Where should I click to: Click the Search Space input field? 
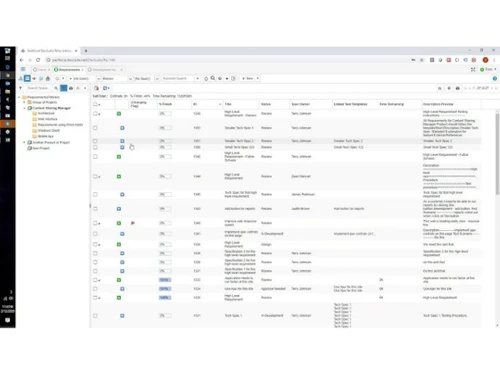click(39, 88)
